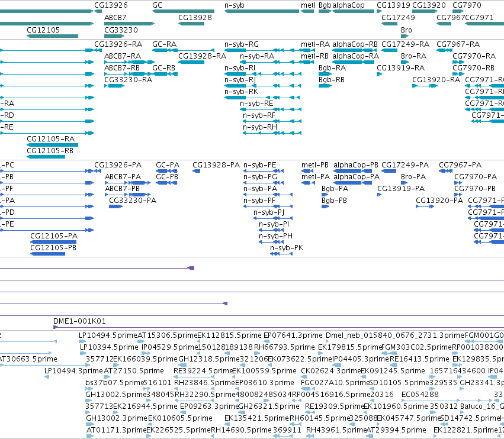This screenshot has height=439, width=504.
Task: Select protein CG7967-PA
Action: (x=460, y=164)
